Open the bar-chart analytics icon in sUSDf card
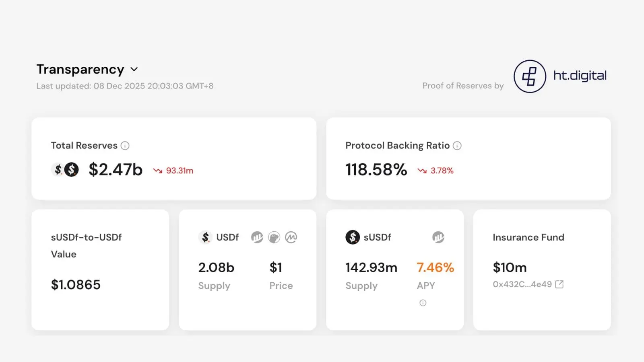 (x=438, y=237)
